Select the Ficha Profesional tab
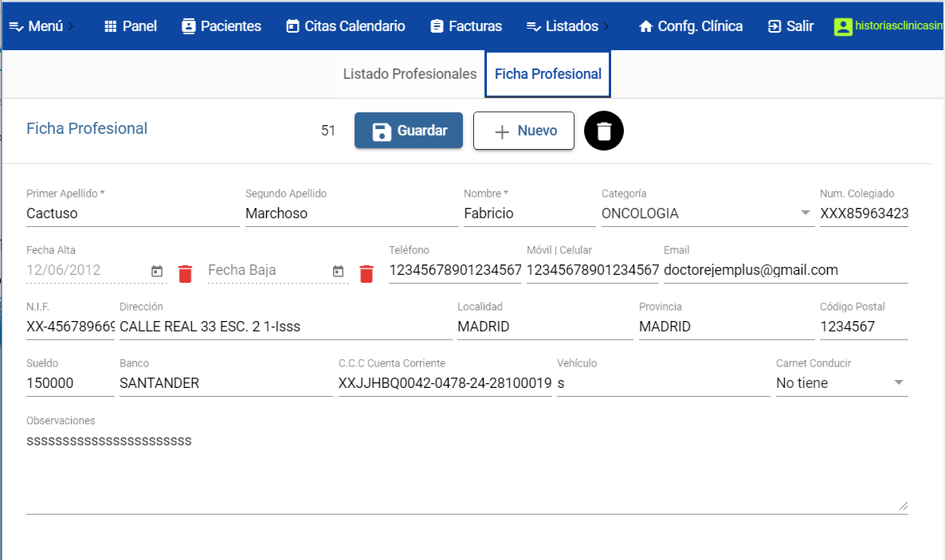 [x=548, y=74]
